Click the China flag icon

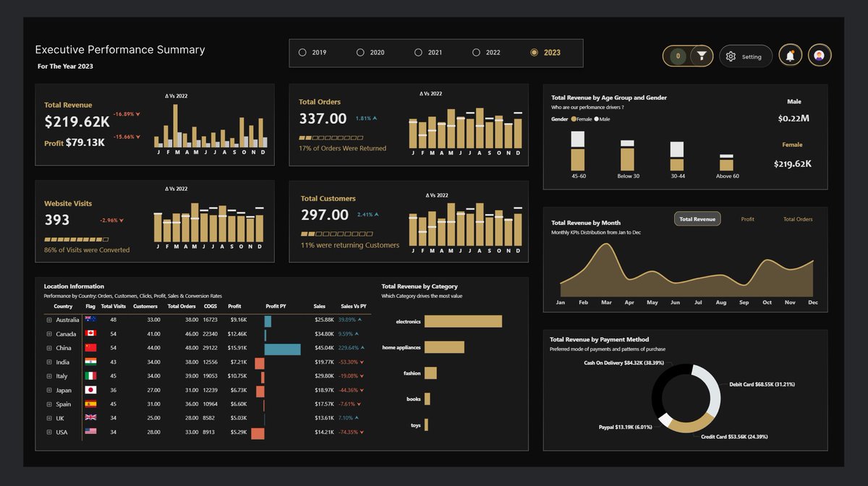click(90, 348)
